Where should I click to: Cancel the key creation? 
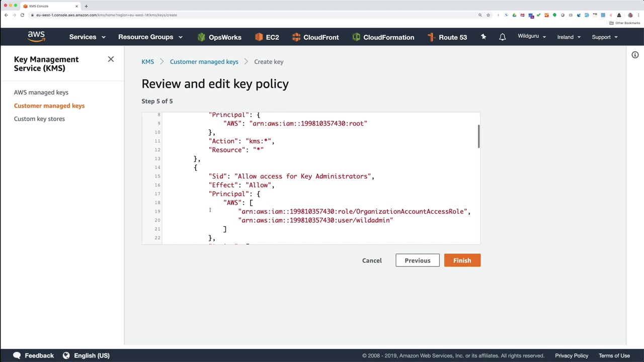click(x=372, y=260)
